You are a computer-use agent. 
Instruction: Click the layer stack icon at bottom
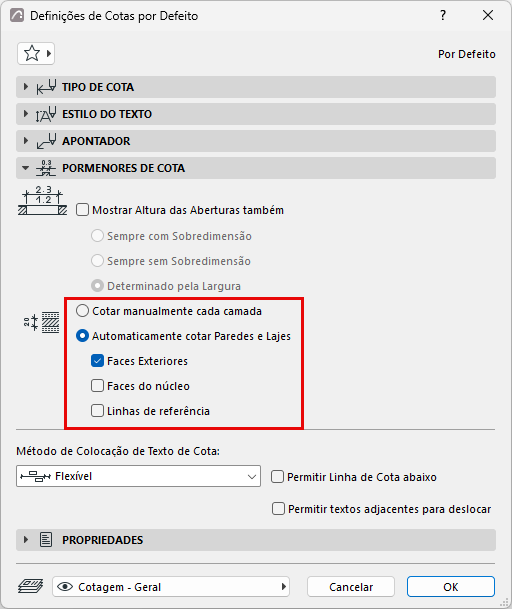point(31,586)
